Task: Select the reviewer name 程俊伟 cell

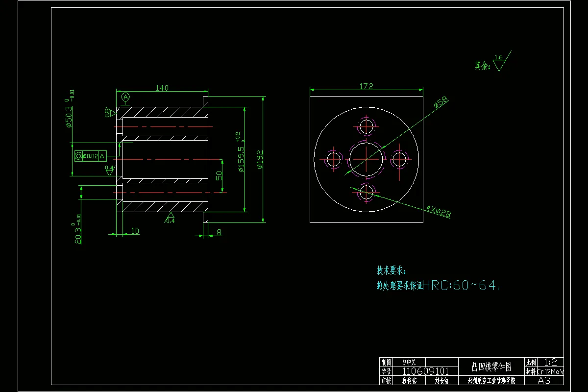Action: 409,380
